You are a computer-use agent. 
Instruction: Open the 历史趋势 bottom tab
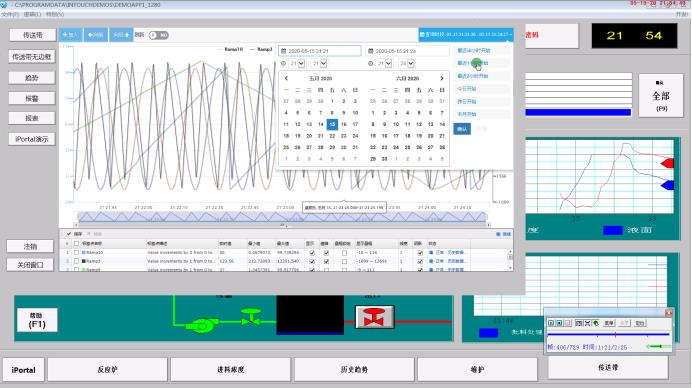coord(354,369)
